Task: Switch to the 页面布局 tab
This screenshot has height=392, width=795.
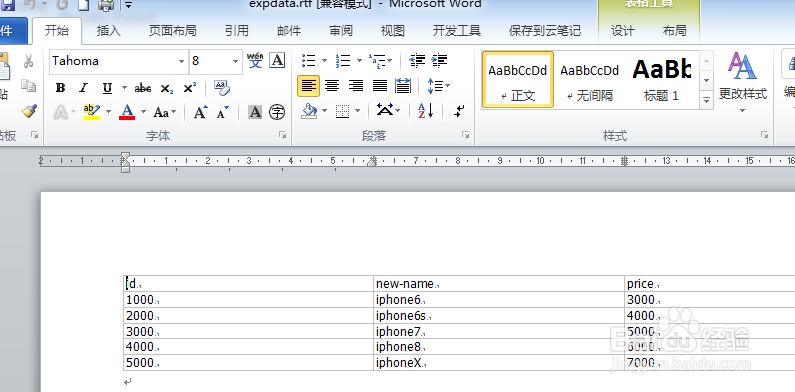Action: pos(172,30)
